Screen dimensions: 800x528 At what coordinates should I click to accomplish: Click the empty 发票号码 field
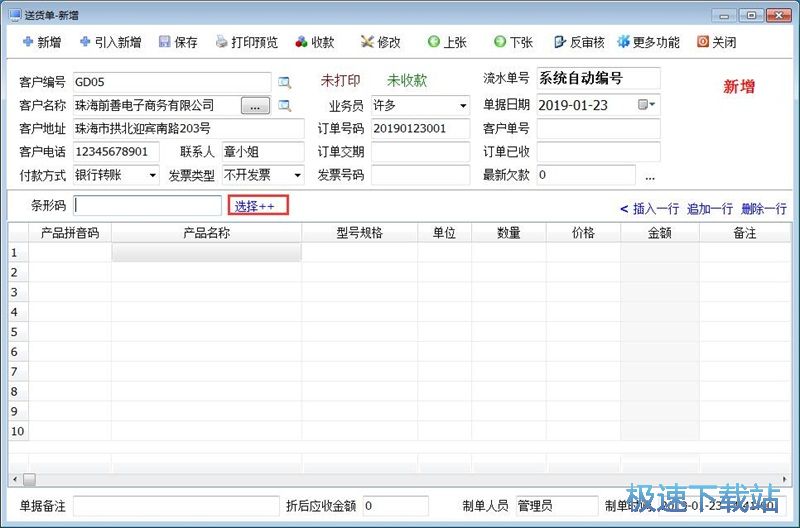click(420, 175)
